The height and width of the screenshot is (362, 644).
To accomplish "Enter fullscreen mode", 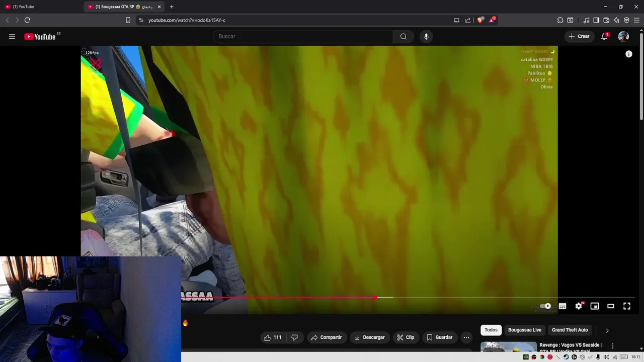I will [x=627, y=306].
